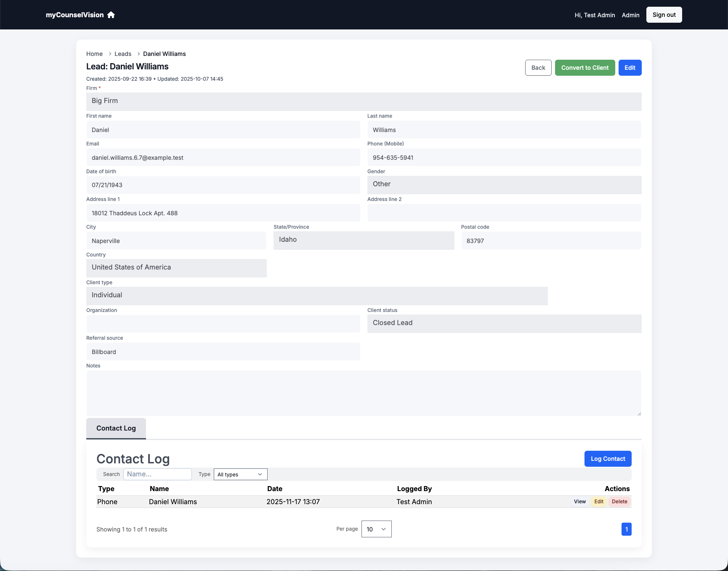Open the contact type All types dropdown

(240, 474)
